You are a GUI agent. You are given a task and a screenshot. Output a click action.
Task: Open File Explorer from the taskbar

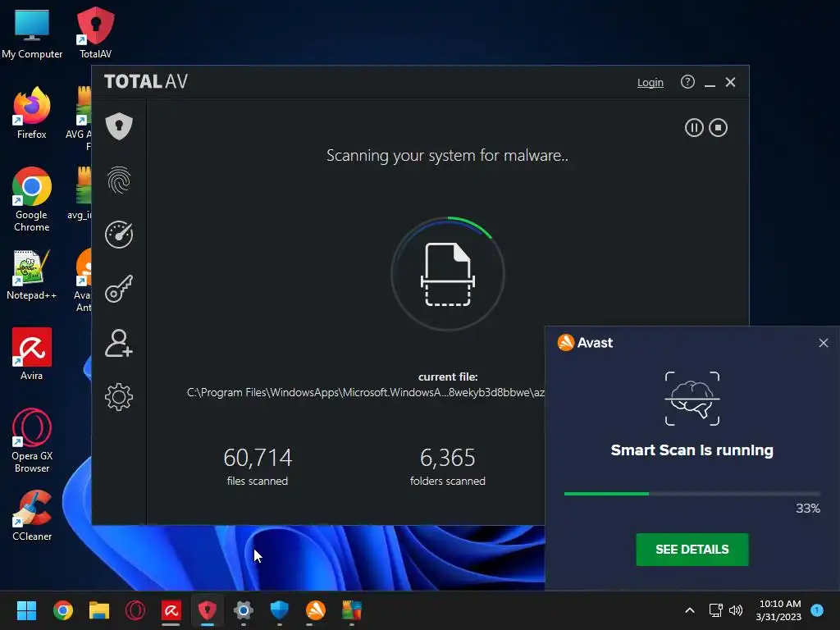tap(99, 610)
